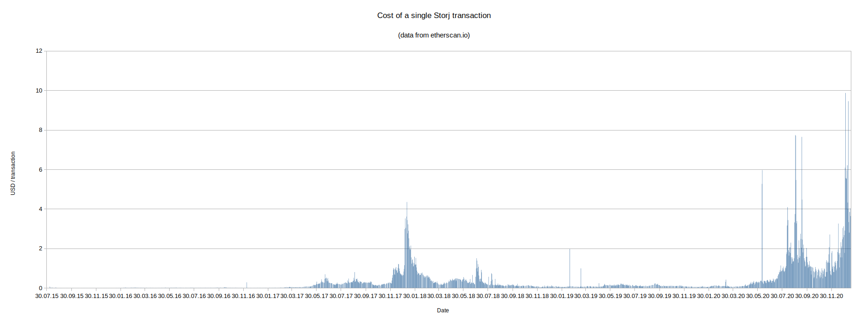Image resolution: width=868 pixels, height=323 pixels.
Task: Select the date label 30.09.15
Action: click(71, 296)
